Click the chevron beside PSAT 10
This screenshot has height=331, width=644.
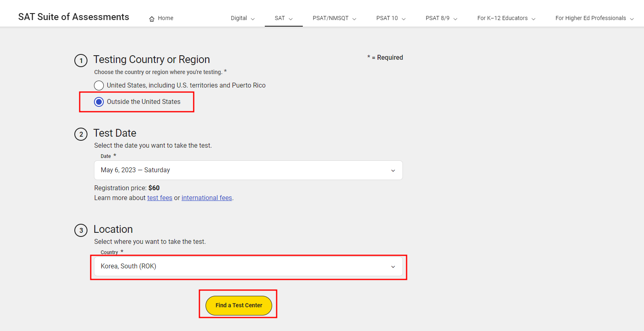pyautogui.click(x=404, y=19)
